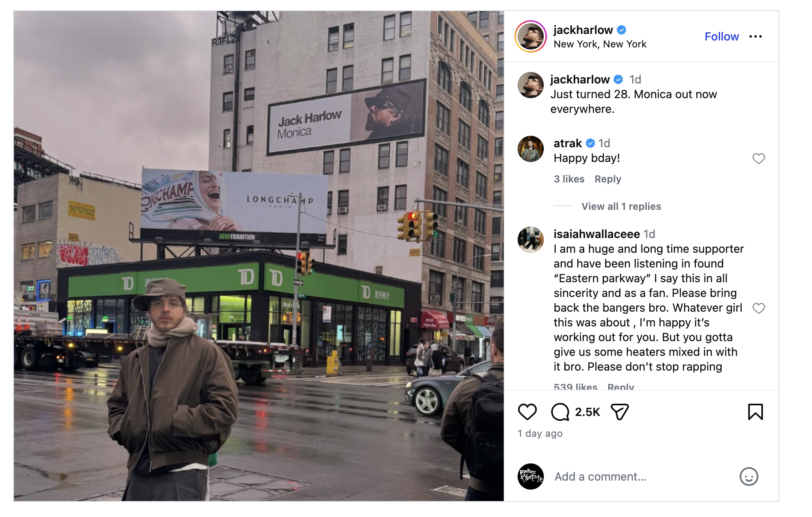The width and height of the screenshot is (812, 517).
Task: Open isaiahwallaceee username link
Action: pos(597,234)
